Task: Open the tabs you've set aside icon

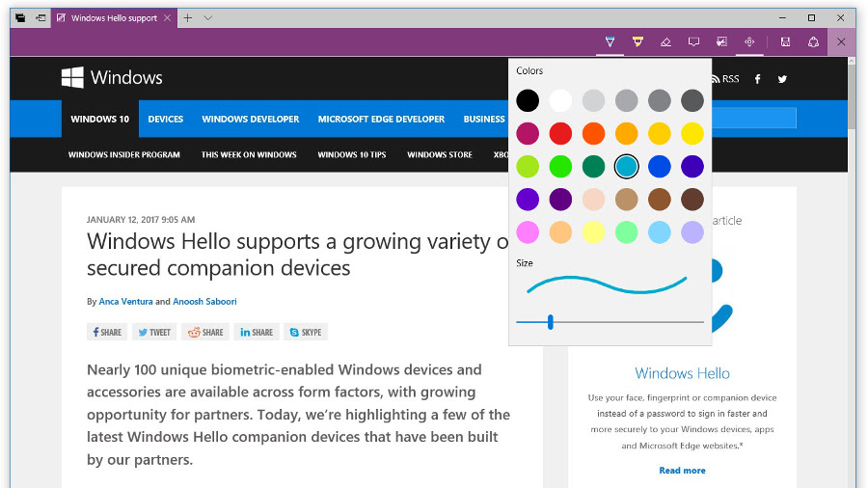Action: click(20, 17)
